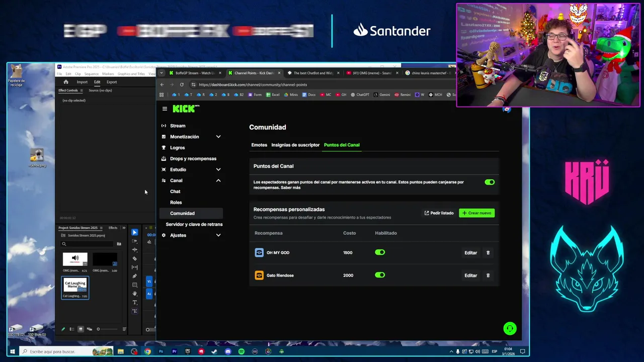
Task: Disable the Gato Riendose reward toggle
Action: (380, 275)
